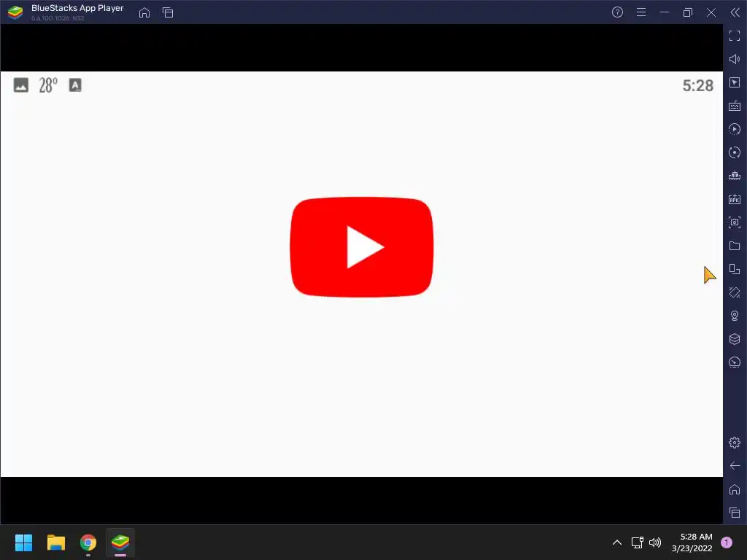The image size is (747, 560).
Task: Toggle fullscreen mode in the sidebar
Action: click(x=735, y=36)
